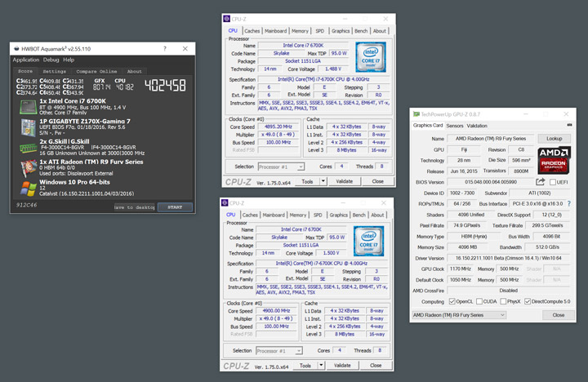
Task: Click Close button at bottom of upper CPU-Z
Action: pyautogui.click(x=377, y=181)
